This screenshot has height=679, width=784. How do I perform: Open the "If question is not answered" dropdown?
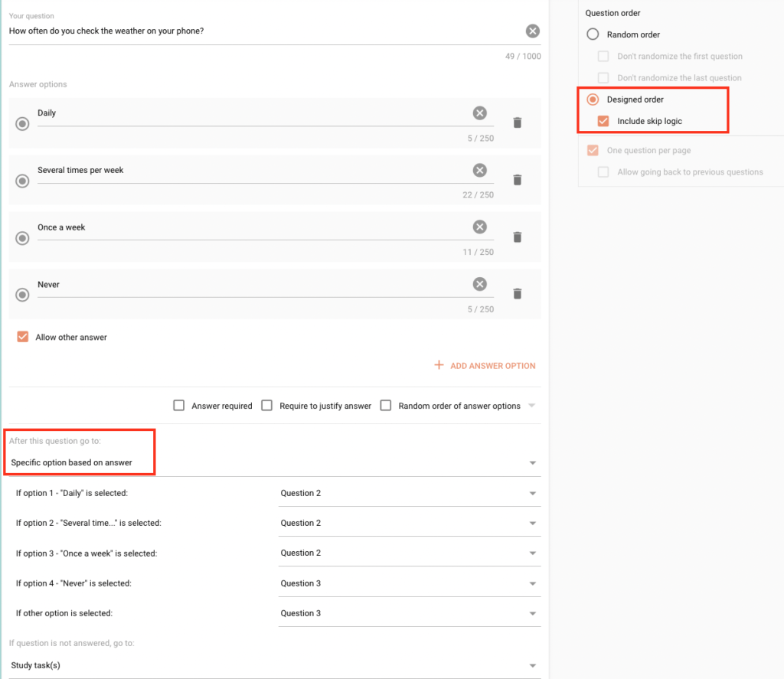point(533,664)
